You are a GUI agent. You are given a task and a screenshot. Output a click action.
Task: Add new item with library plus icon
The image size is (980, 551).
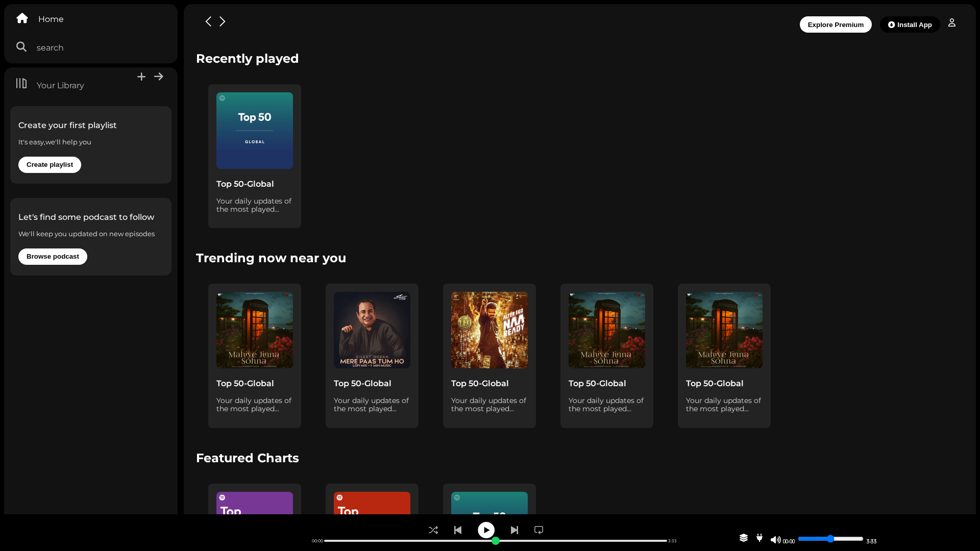(x=141, y=77)
